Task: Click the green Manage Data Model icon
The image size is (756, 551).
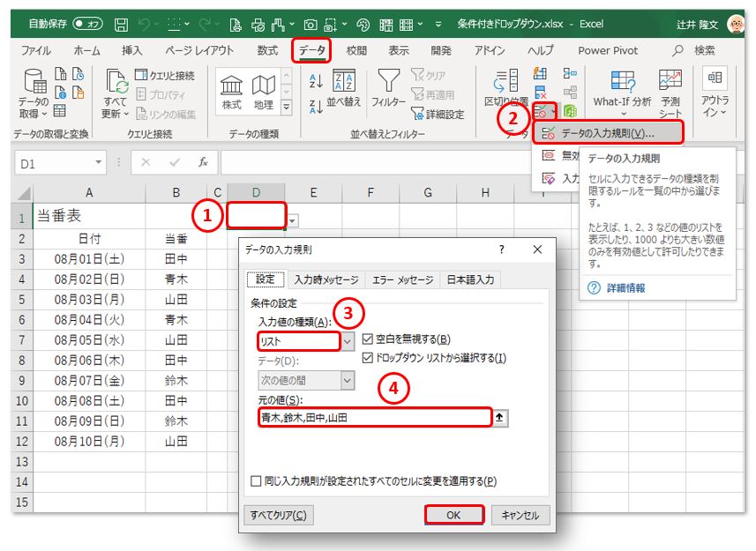Action: [x=570, y=111]
